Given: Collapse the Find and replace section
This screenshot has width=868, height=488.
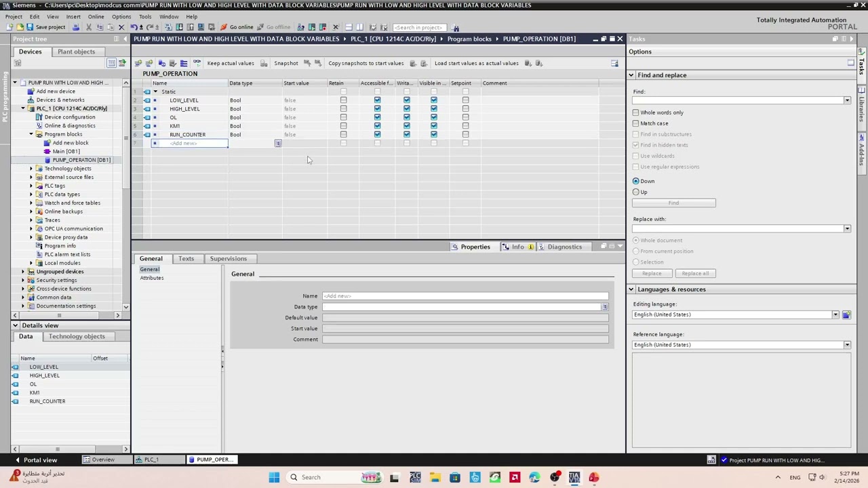Looking at the screenshot, I should [631, 75].
